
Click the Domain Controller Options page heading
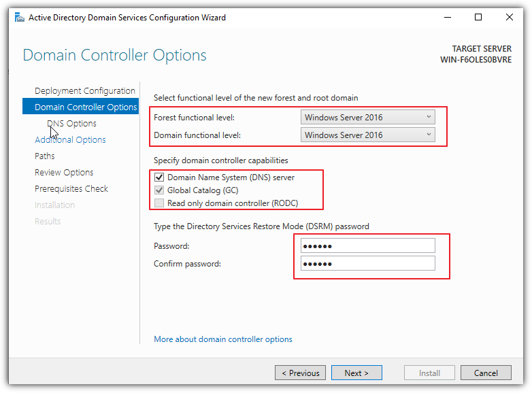[114, 55]
